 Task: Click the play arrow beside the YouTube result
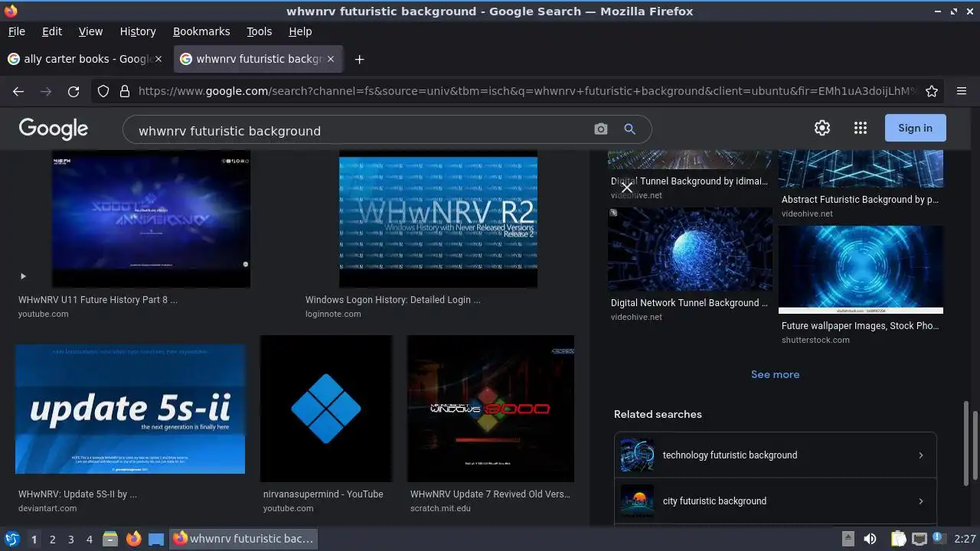pyautogui.click(x=23, y=276)
